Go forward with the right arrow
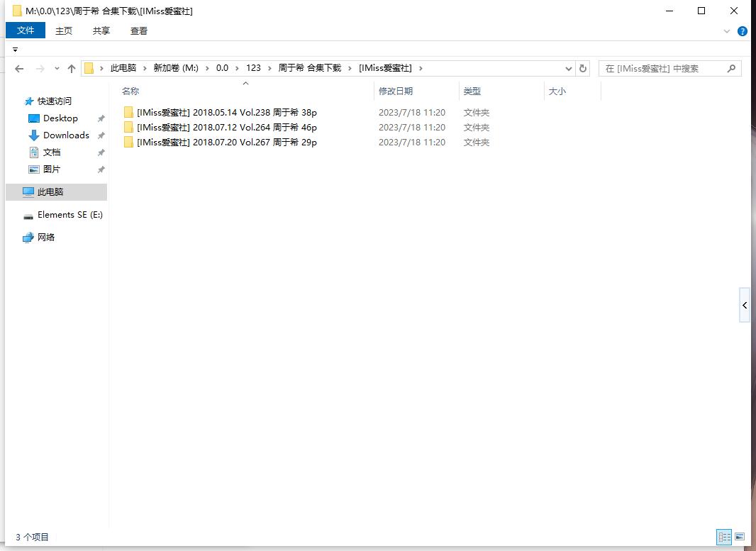 (40, 69)
